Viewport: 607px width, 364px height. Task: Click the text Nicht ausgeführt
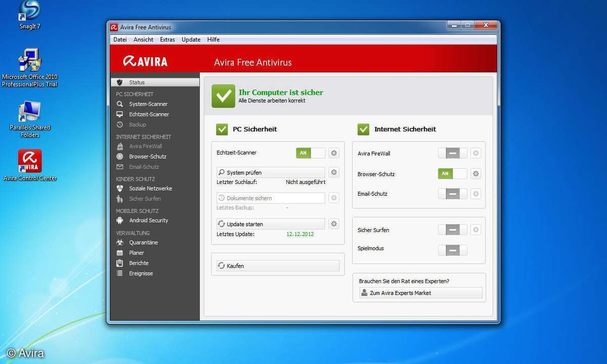[306, 181]
